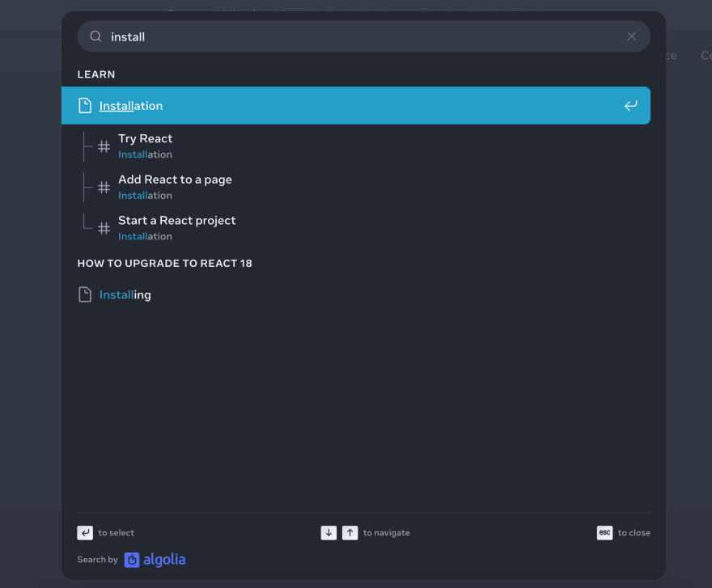Click the "to navigate" hint text
Viewport: 712px width, 588px height.
[x=387, y=533]
